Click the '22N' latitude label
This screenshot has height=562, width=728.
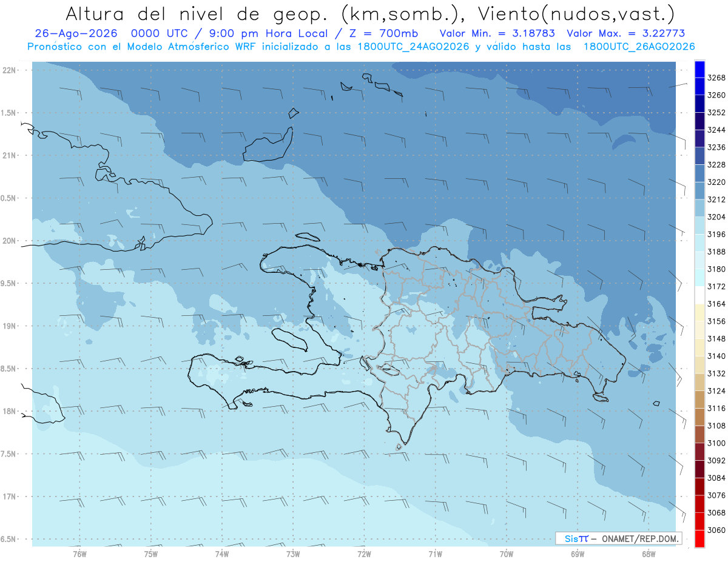9,70
